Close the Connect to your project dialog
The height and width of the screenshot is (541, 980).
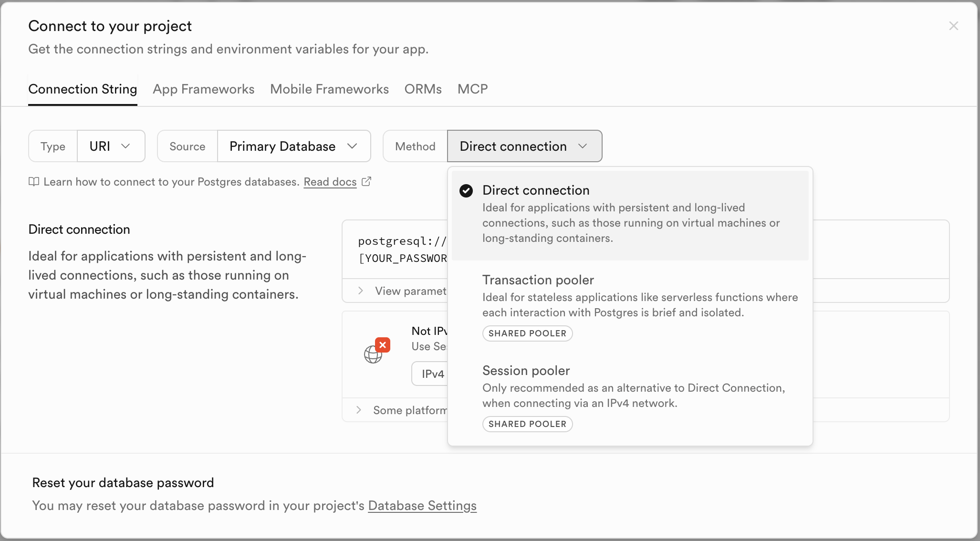pyautogui.click(x=953, y=26)
